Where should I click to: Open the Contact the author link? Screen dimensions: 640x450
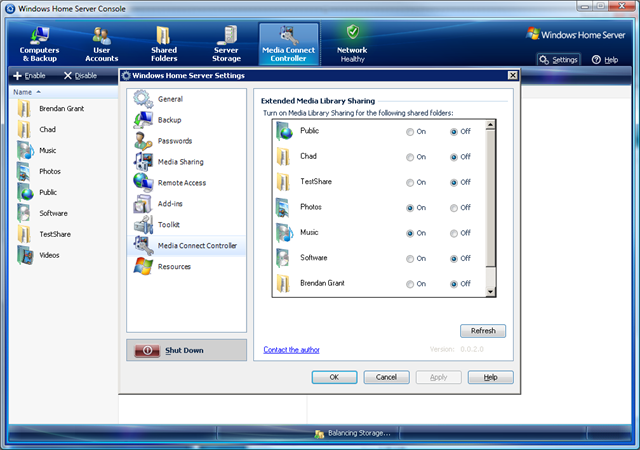(x=291, y=350)
